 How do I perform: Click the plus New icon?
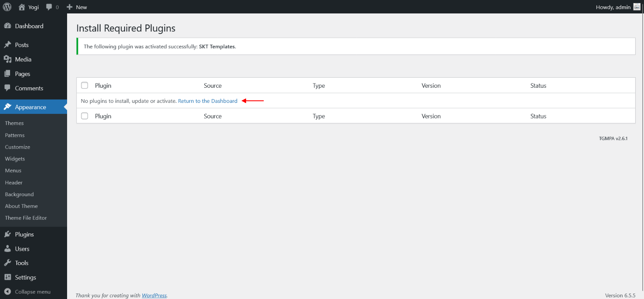(70, 7)
